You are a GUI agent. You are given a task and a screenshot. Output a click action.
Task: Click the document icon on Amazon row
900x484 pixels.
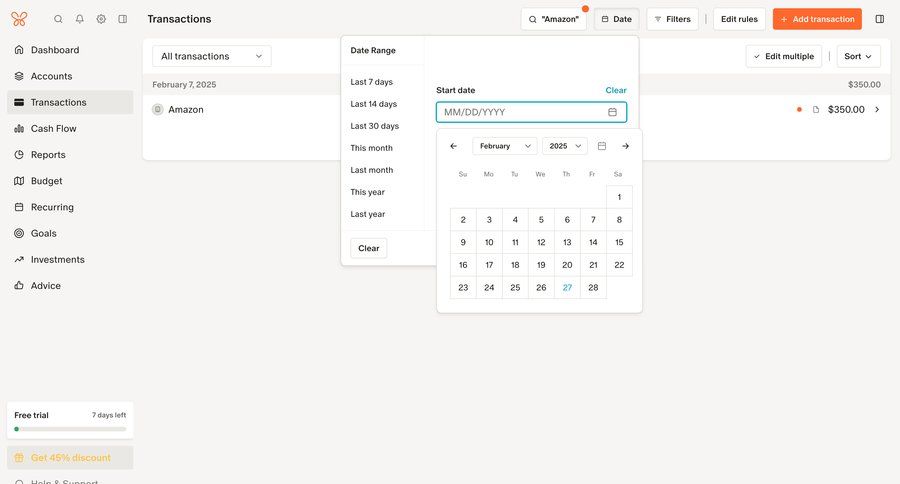click(816, 109)
